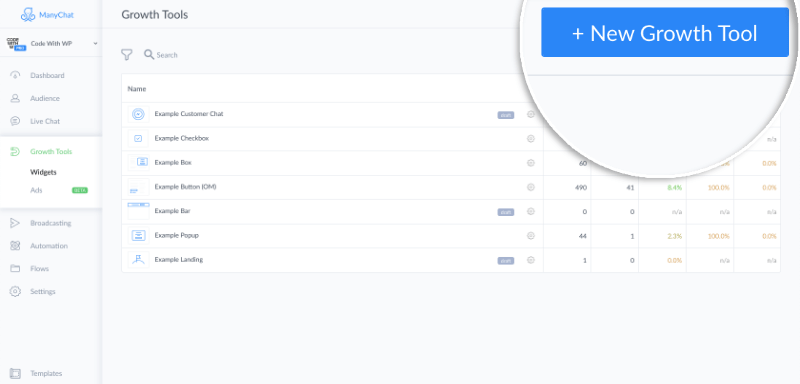The image size is (800, 384).
Task: Click the search magnifier icon
Action: pos(149,54)
